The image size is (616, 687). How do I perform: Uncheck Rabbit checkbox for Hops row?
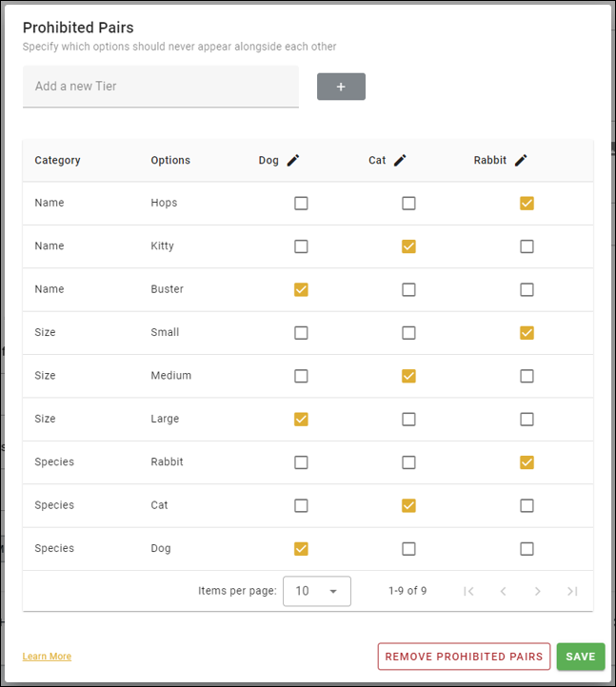click(x=527, y=204)
